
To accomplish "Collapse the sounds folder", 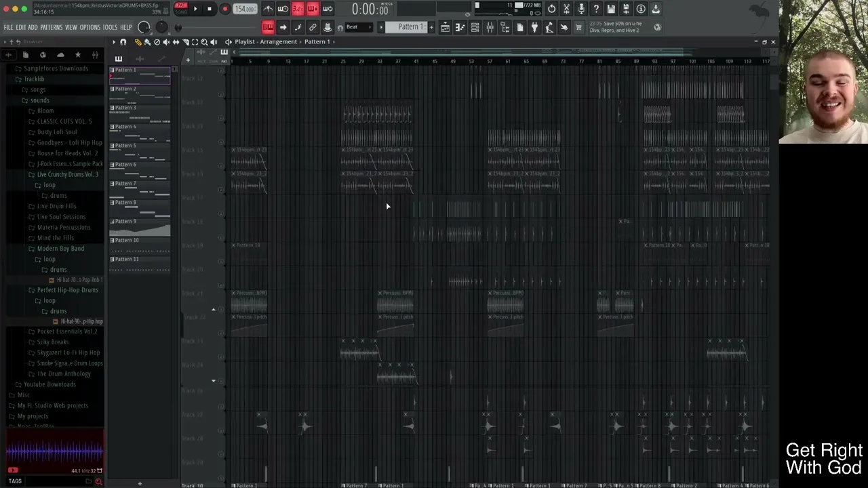I will (x=40, y=100).
